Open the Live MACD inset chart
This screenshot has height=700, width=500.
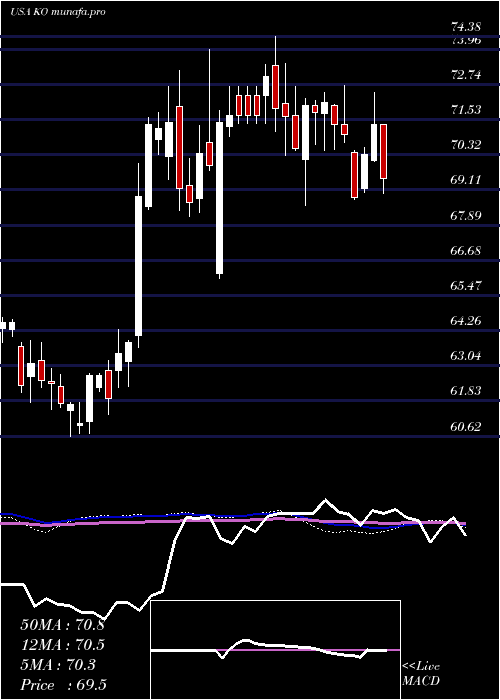click(x=275, y=650)
